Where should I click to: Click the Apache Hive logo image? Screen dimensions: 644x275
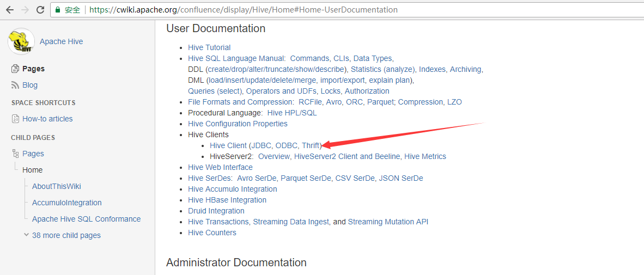[21, 41]
